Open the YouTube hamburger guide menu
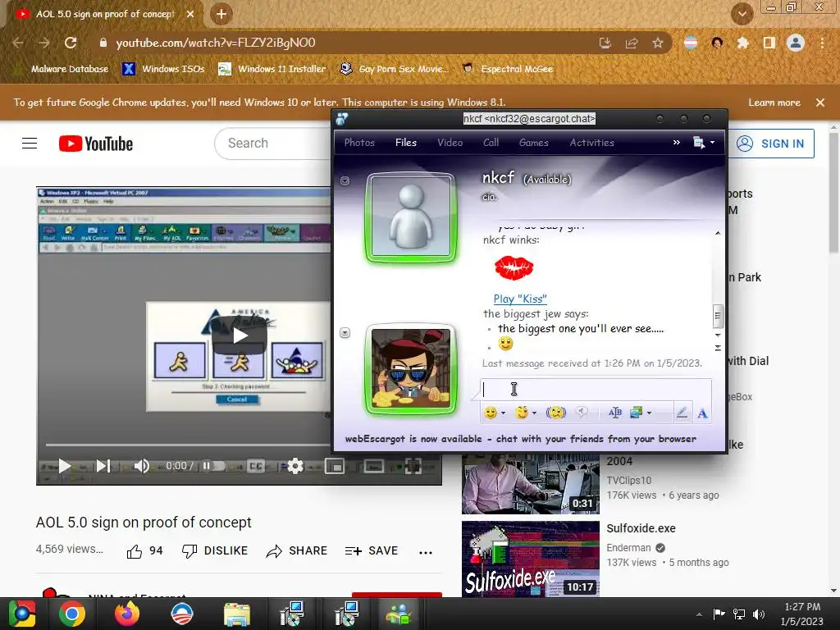Image resolution: width=840 pixels, height=630 pixels. coord(30,143)
